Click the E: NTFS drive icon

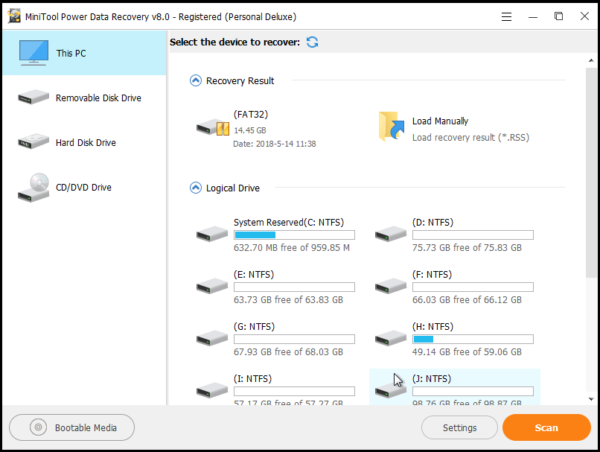click(212, 286)
